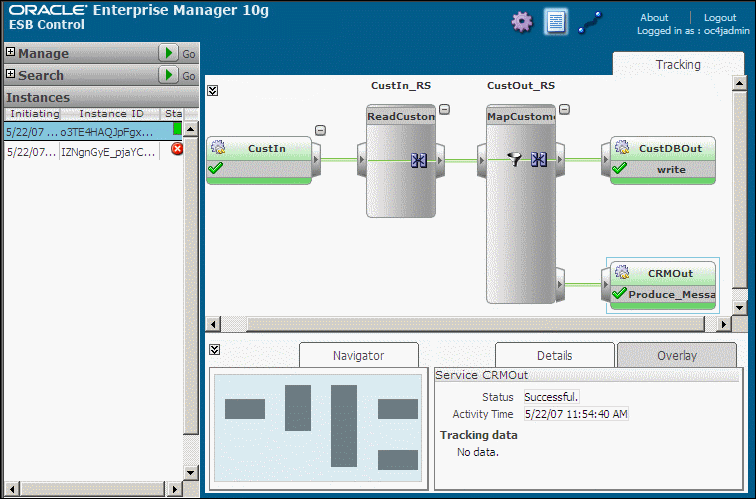Click the gear icon on CustIn service
Viewport: 756px width, 499px height.
(218, 147)
